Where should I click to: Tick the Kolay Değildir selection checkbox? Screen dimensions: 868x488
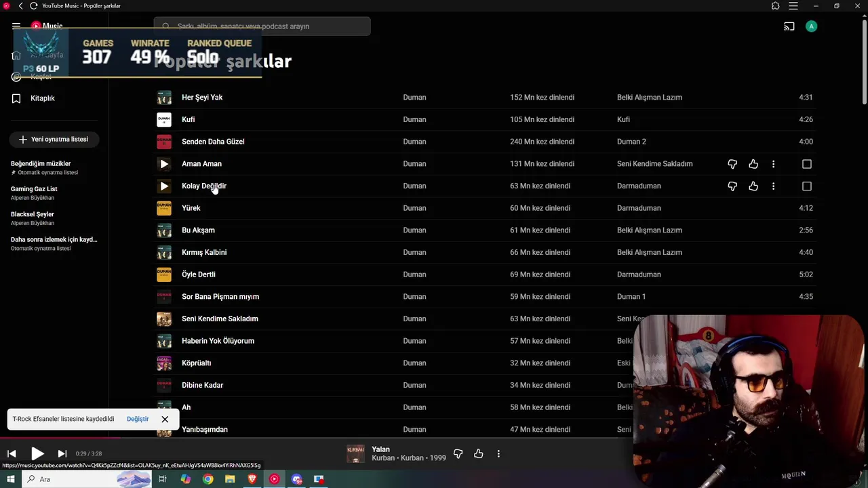click(x=807, y=186)
